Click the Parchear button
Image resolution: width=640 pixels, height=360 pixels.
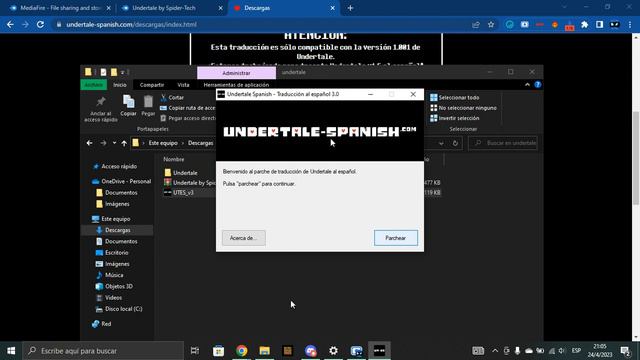(x=396, y=238)
